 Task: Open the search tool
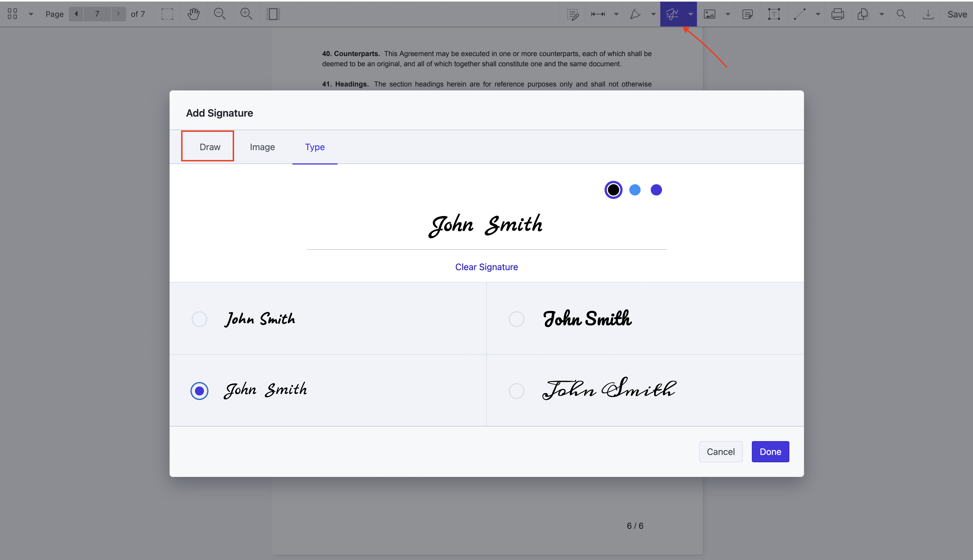[x=901, y=14]
